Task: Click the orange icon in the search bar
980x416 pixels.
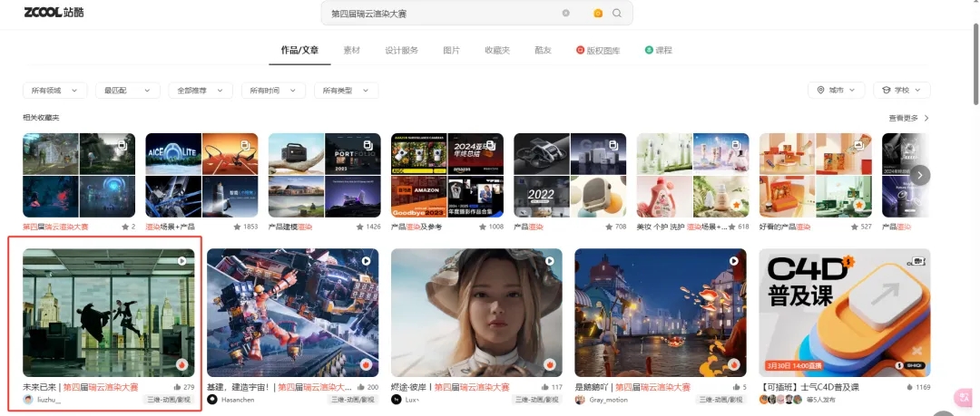Action: point(598,14)
